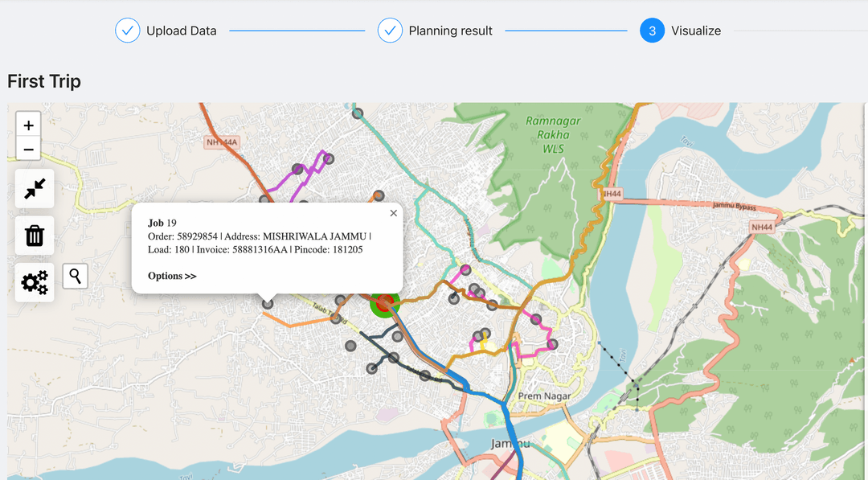Click the zoom out minus icon
The width and height of the screenshot is (868, 480).
tap(27, 149)
